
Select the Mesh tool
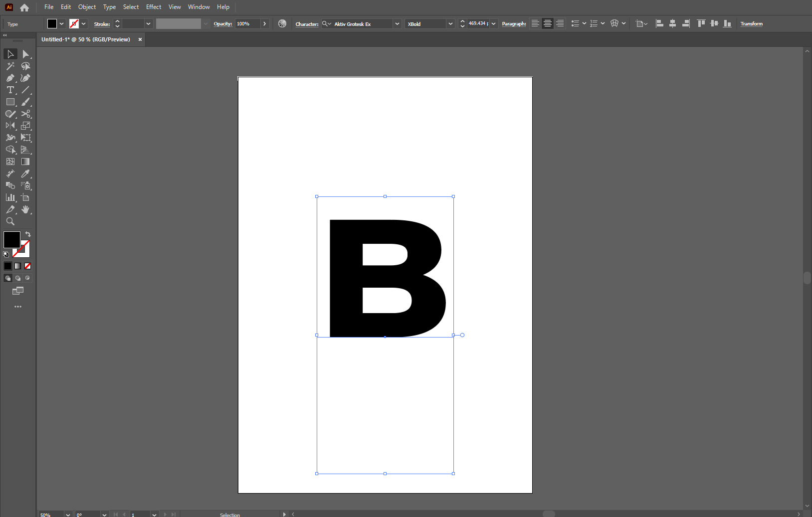click(x=10, y=162)
